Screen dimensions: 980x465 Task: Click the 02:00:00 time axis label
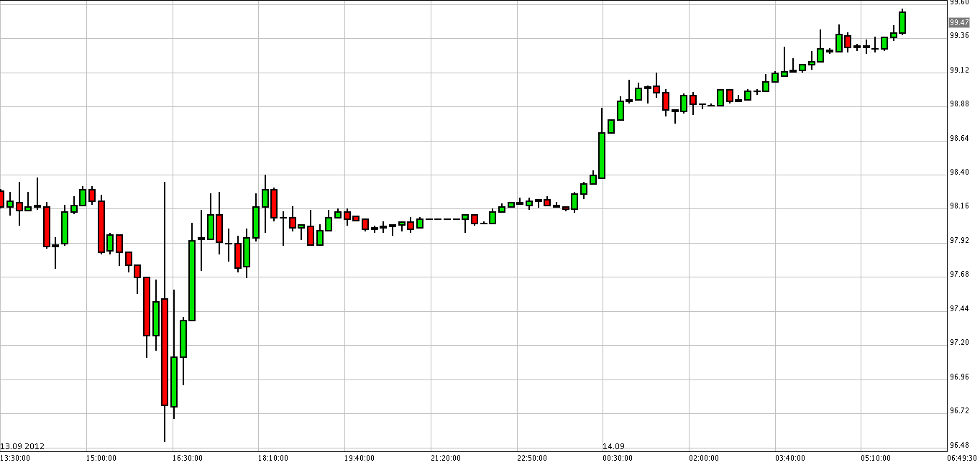[704, 458]
